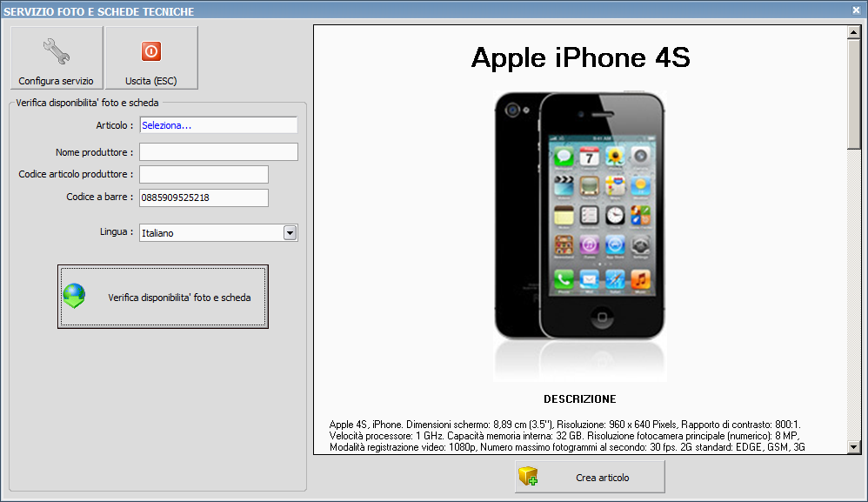Click the 'Apple iPhone 4S' heading
The image size is (868, 502).
580,57
